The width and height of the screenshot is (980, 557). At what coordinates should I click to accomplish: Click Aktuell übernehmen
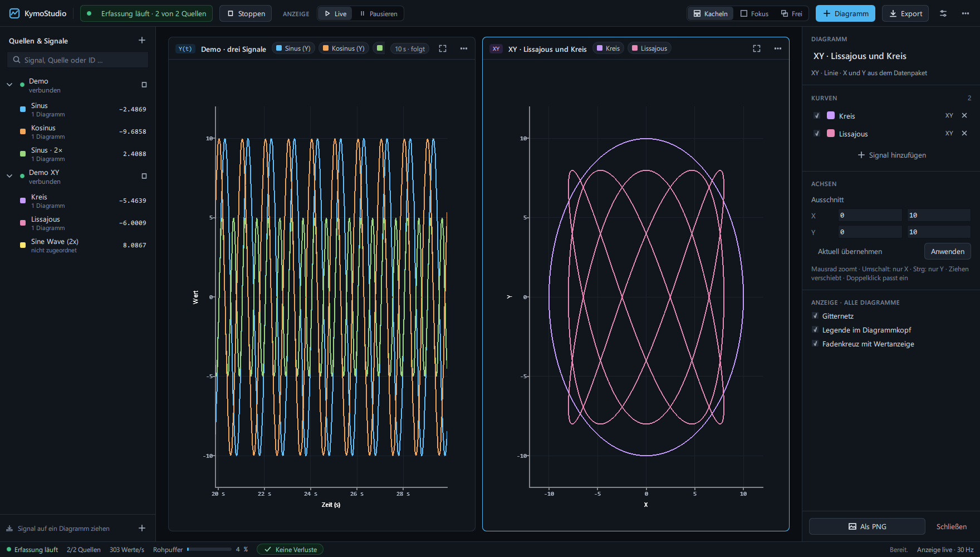point(850,251)
